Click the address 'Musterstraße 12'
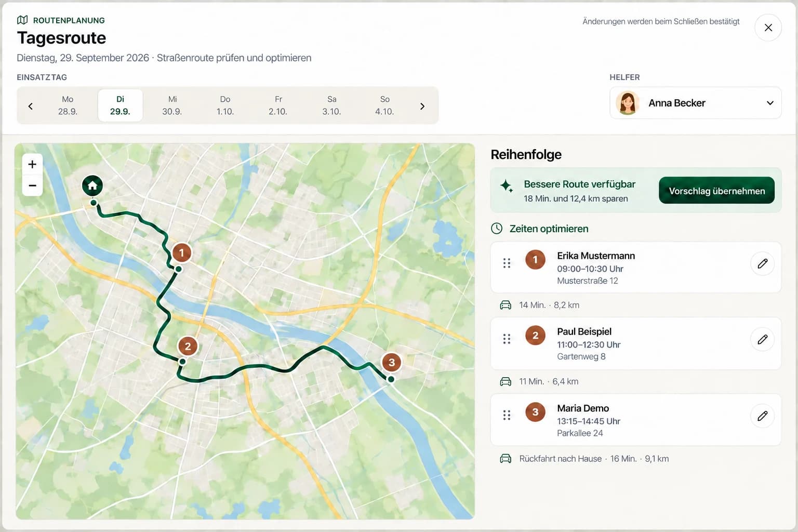The height and width of the screenshot is (532, 798). click(x=588, y=281)
